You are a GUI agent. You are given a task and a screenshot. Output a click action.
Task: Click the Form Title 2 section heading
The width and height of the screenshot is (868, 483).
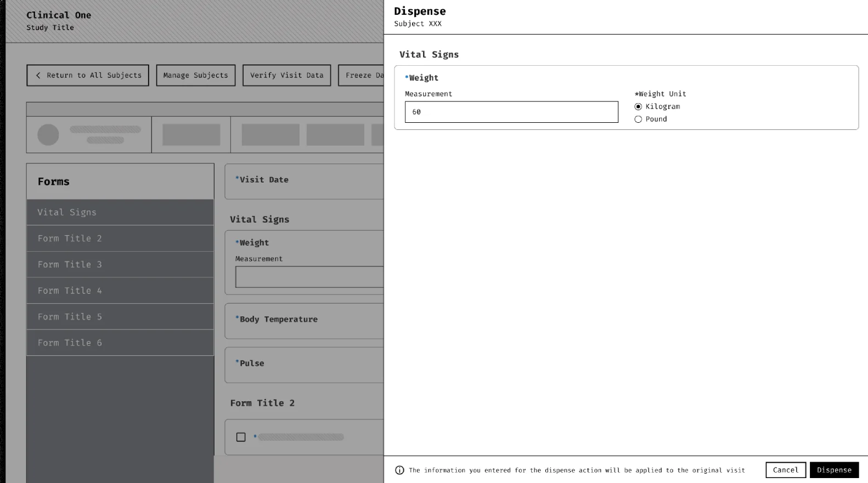pos(262,403)
